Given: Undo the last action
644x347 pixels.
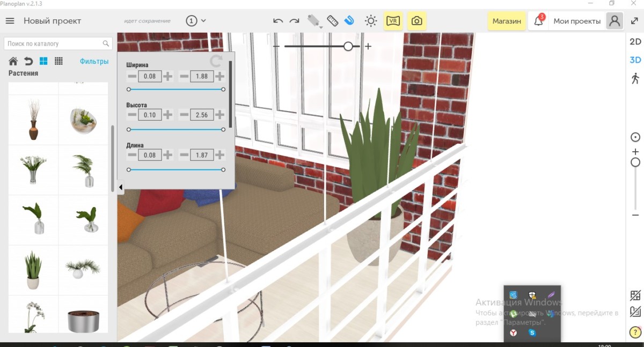Looking at the screenshot, I should click(278, 21).
